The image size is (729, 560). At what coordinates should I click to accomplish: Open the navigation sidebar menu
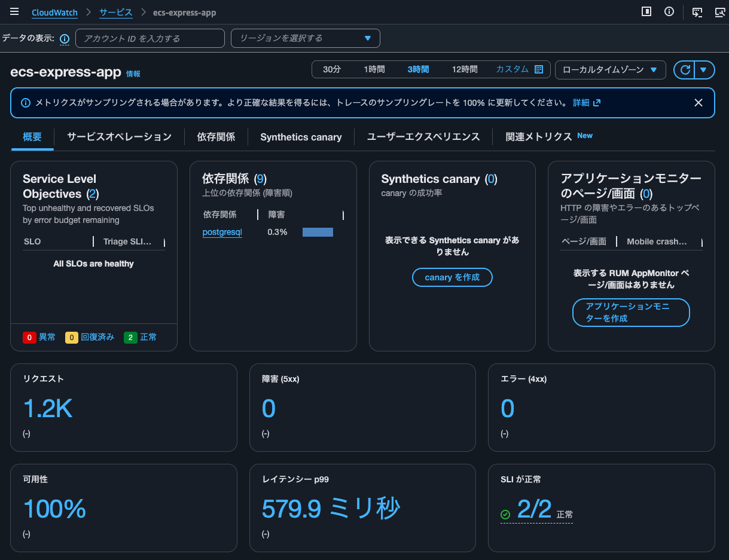14,11
